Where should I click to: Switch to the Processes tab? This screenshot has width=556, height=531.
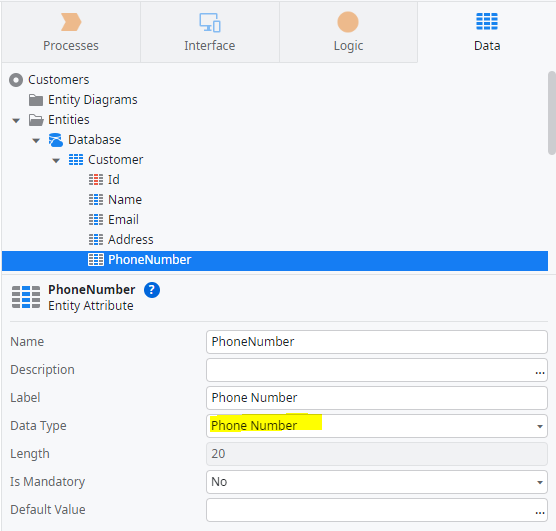click(x=71, y=32)
